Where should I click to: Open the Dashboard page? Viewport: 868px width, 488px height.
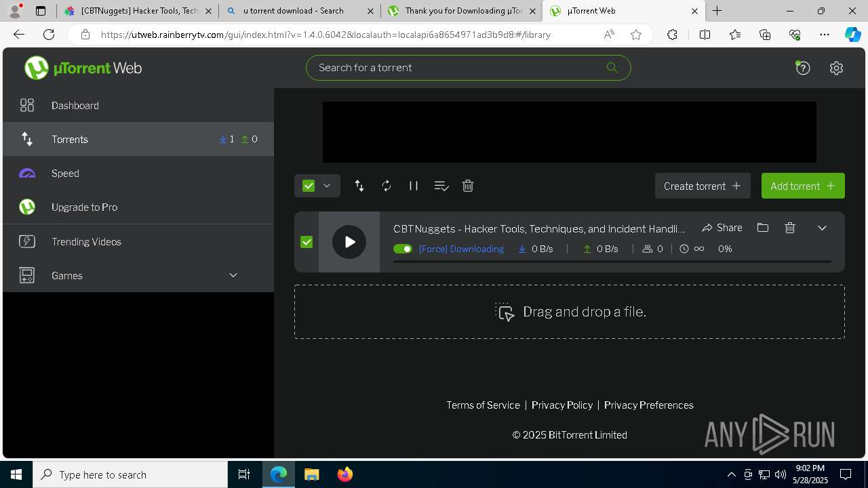point(138,105)
